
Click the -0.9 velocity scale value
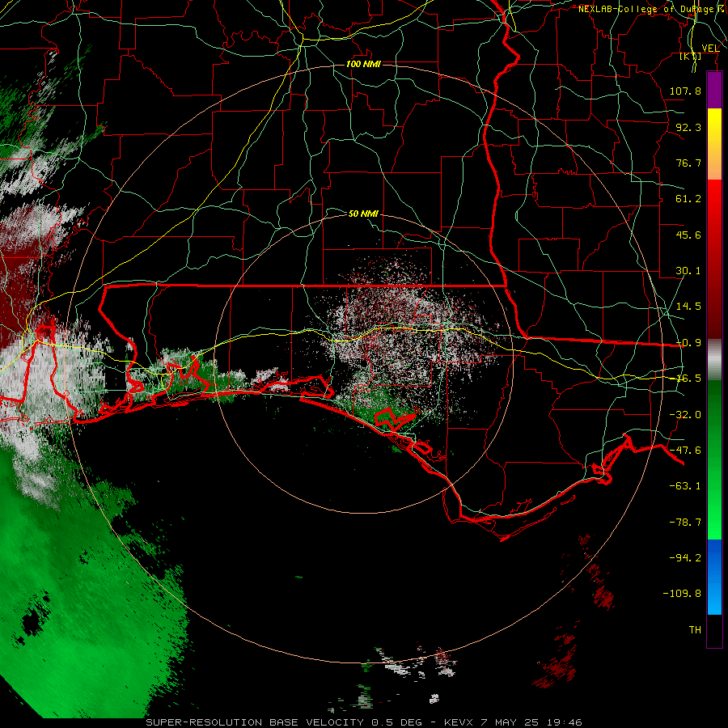click(x=688, y=343)
